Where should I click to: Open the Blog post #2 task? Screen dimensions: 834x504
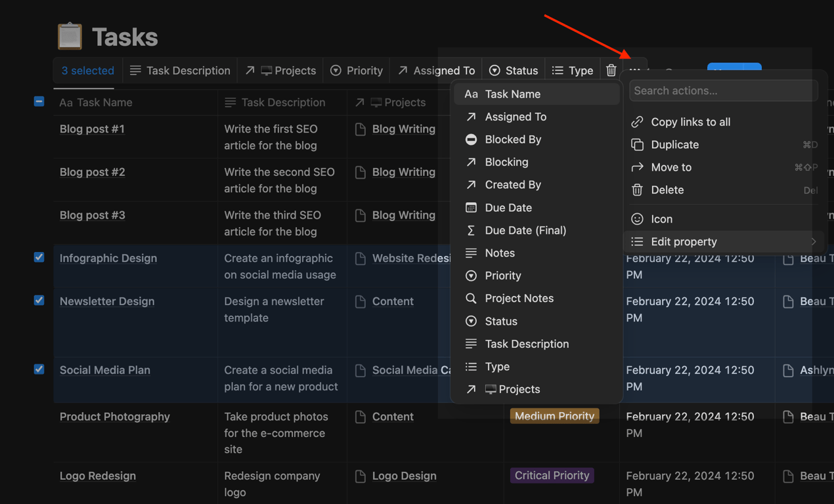[92, 172]
